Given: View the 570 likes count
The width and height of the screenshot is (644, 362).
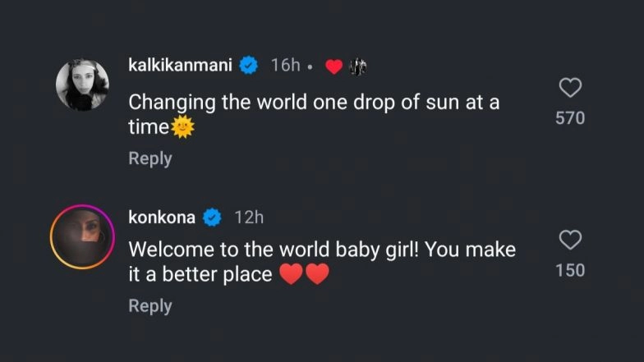Looking at the screenshot, I should [x=570, y=118].
